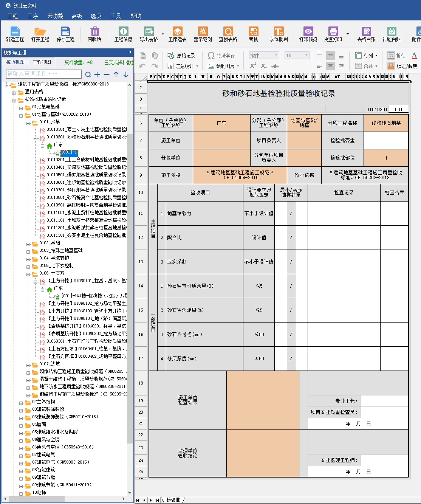This screenshot has width=421, height=504.
Task: Click the 新建工程 (New Project) icon
Action: 15,34
